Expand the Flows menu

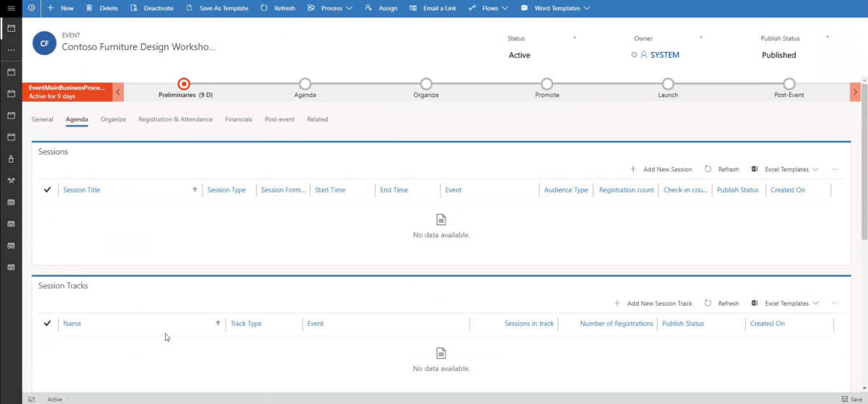(488, 8)
